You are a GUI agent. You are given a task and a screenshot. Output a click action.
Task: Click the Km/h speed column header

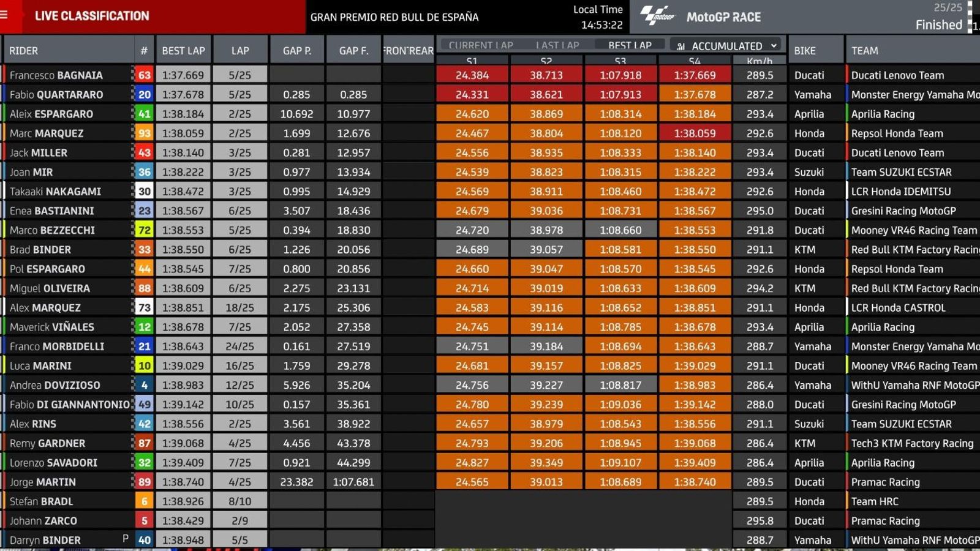pyautogui.click(x=759, y=61)
